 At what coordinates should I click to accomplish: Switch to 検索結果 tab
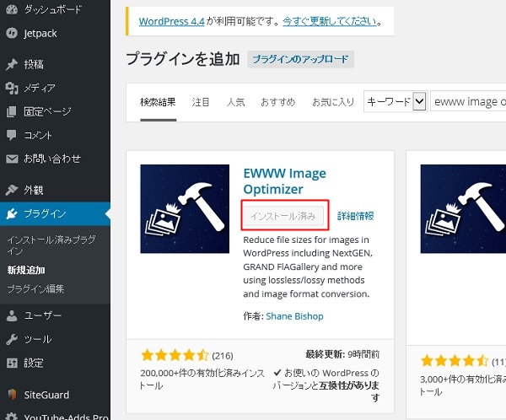159,102
